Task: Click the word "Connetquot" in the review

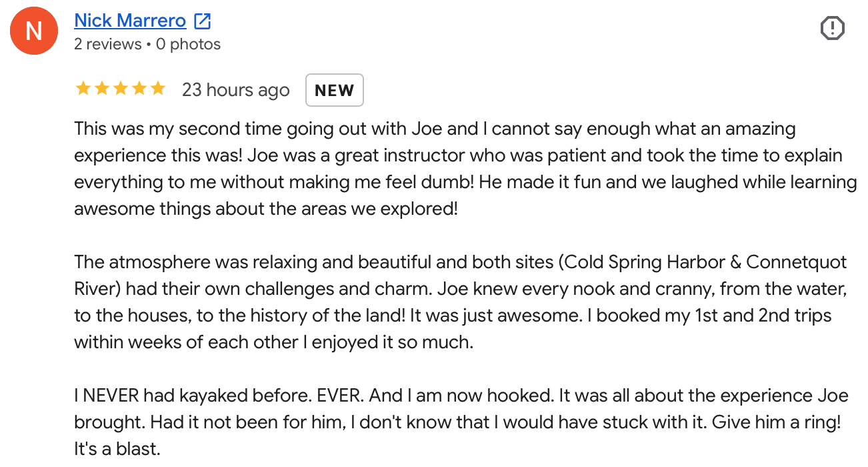Action: click(797, 262)
